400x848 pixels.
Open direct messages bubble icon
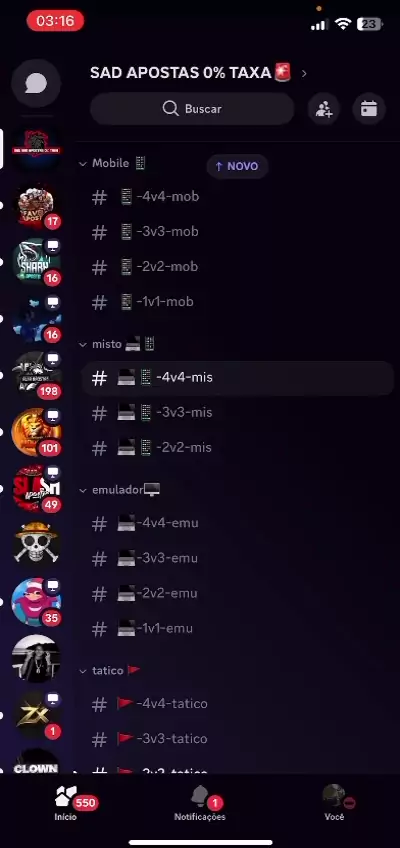(36, 84)
